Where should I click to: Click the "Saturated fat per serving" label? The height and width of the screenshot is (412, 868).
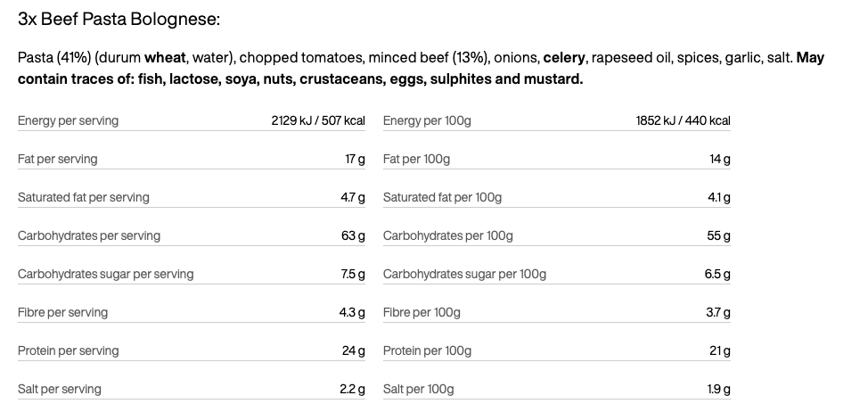point(84,197)
